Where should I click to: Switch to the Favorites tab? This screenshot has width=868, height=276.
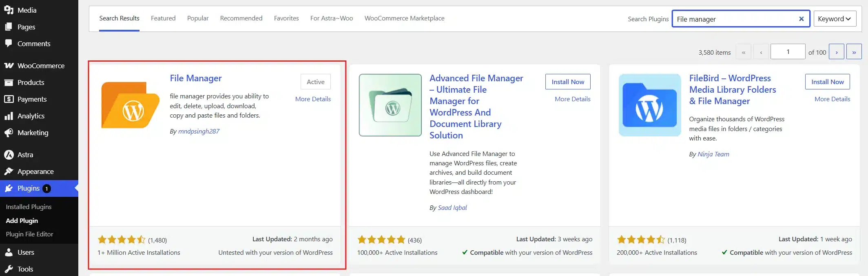286,18
